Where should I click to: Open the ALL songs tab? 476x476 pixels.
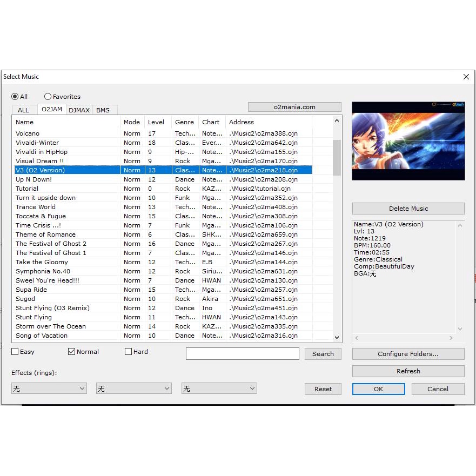click(23, 110)
